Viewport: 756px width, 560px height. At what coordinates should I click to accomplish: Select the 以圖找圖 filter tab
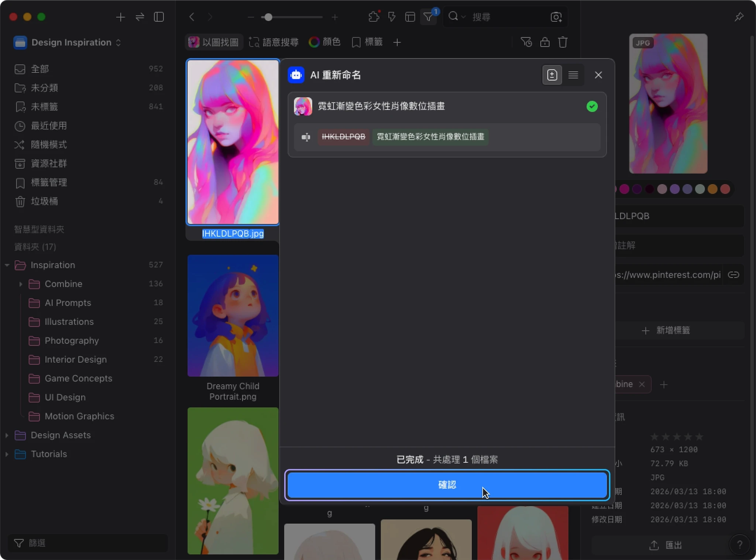(x=214, y=42)
